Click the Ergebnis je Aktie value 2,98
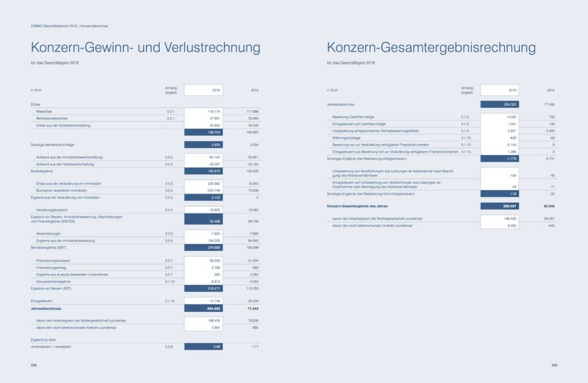 [204, 347]
